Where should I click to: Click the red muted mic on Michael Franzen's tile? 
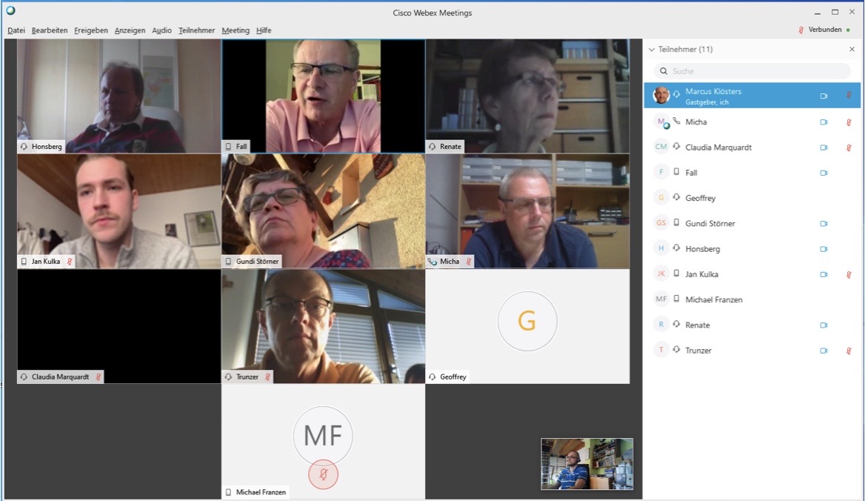(324, 474)
